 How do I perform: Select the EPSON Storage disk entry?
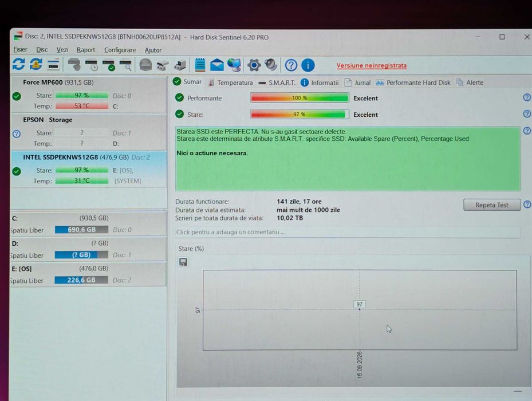point(89,132)
